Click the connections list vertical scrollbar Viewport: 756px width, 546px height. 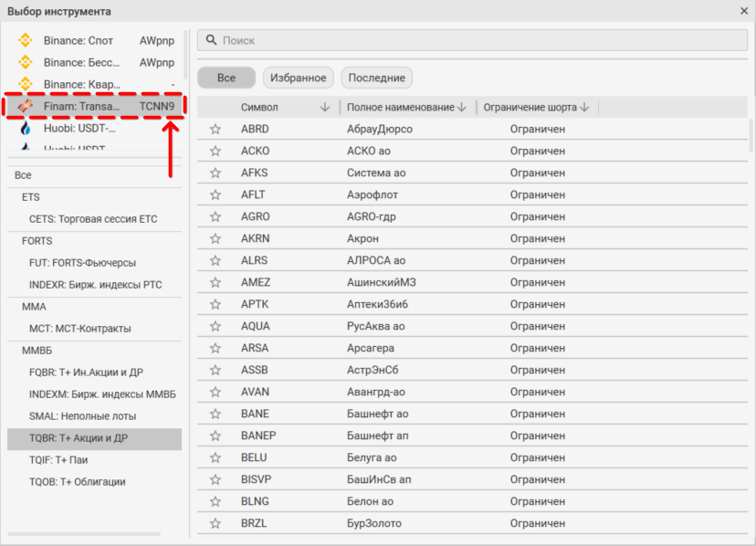[186, 54]
